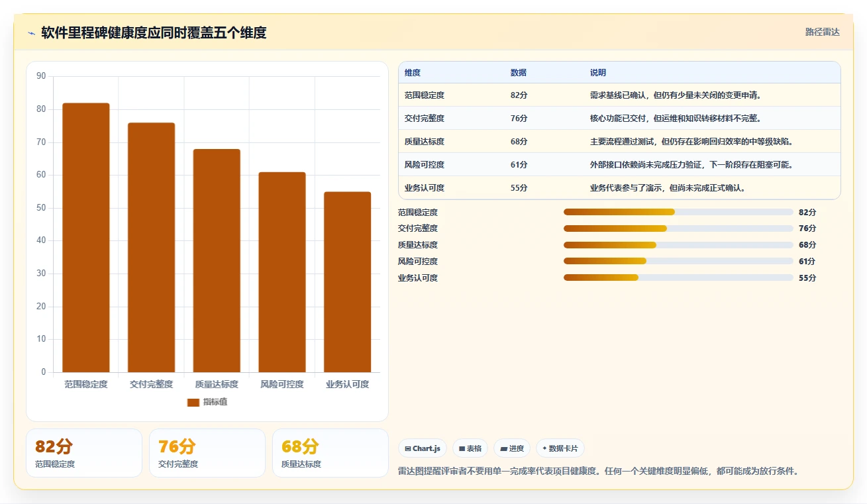
Task: Click the 风险可控度 61分 progress bar
Action: tap(678, 261)
